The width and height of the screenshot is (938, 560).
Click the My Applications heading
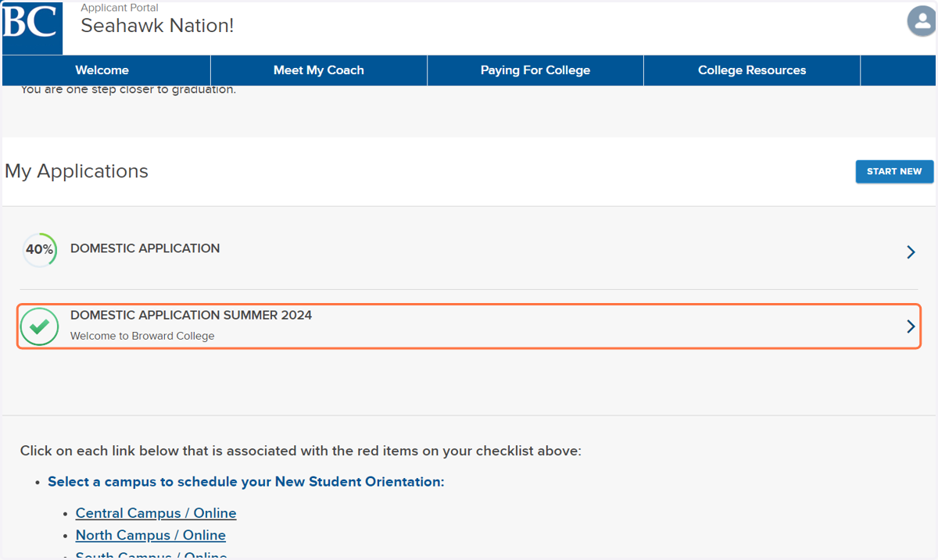point(77,171)
